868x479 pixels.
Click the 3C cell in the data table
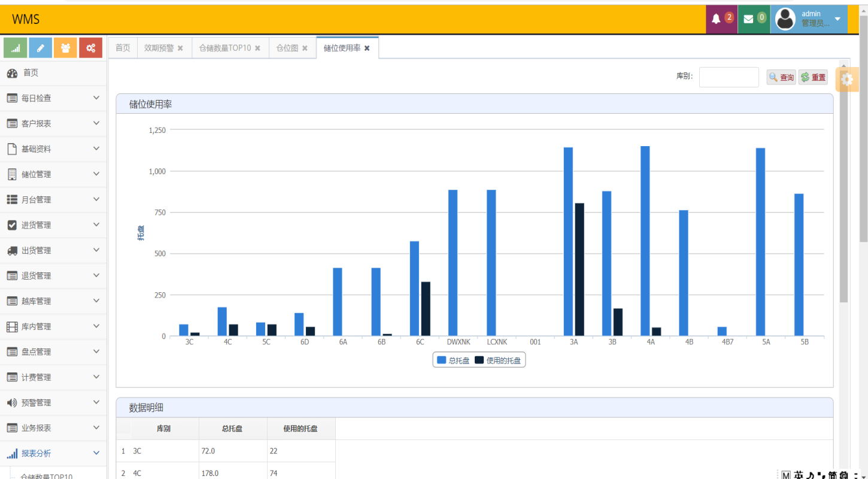(164, 451)
